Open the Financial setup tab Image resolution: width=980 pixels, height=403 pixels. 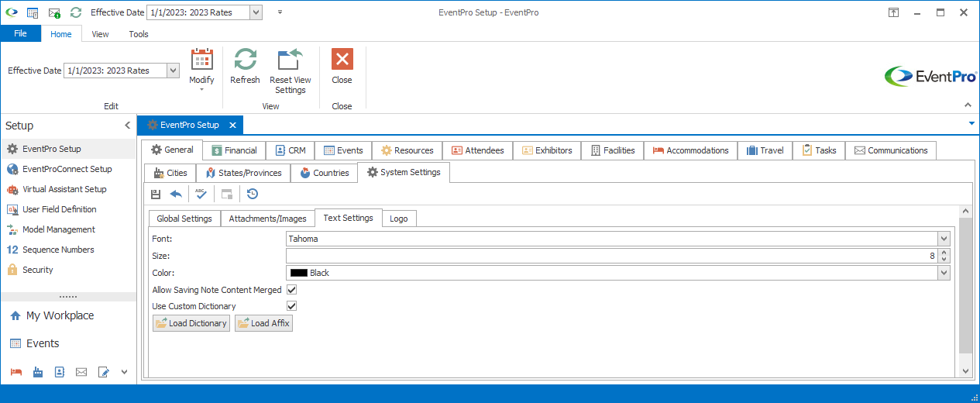(234, 150)
